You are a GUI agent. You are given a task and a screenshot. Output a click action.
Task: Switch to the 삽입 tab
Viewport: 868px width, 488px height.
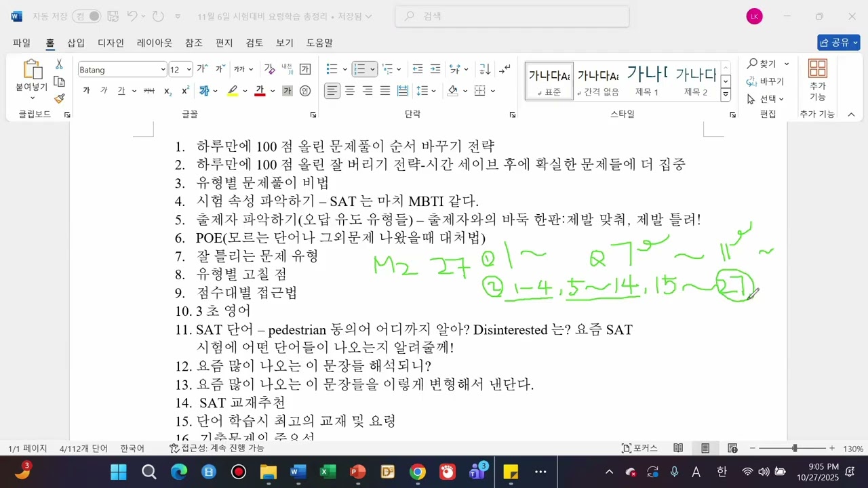click(76, 43)
